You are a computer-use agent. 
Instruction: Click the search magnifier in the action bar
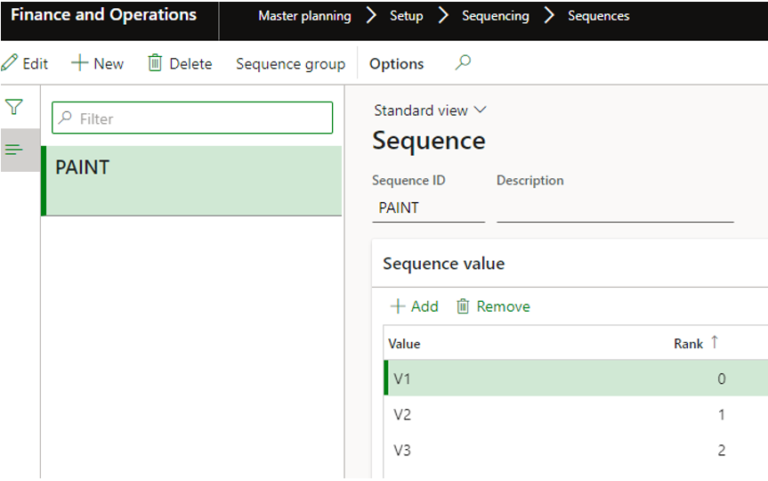(x=462, y=63)
